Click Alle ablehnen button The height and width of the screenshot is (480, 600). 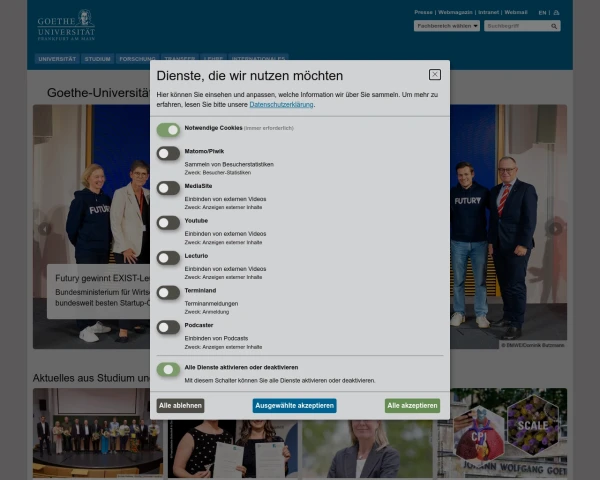click(x=180, y=406)
